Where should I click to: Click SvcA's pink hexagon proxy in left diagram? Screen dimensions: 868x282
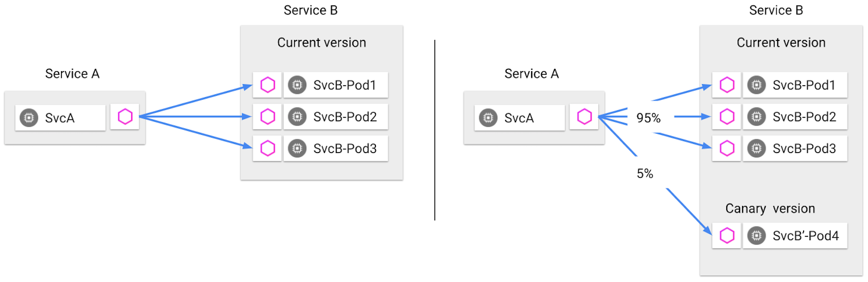[125, 116]
